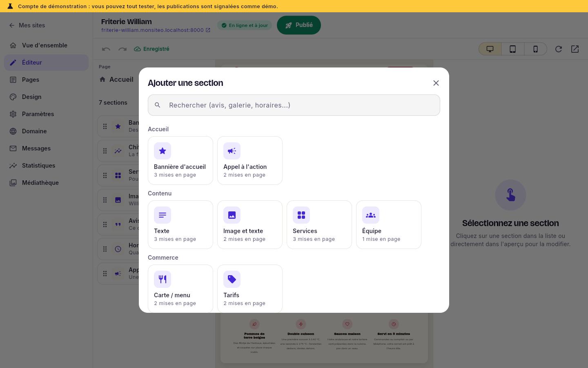Switch to mobile preview
Image resolution: width=588 pixels, height=368 pixels.
tap(536, 49)
